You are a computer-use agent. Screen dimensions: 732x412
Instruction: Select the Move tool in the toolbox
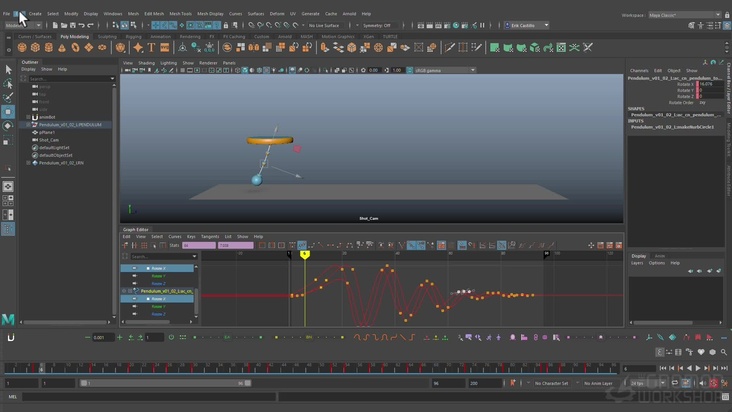[x=8, y=112]
